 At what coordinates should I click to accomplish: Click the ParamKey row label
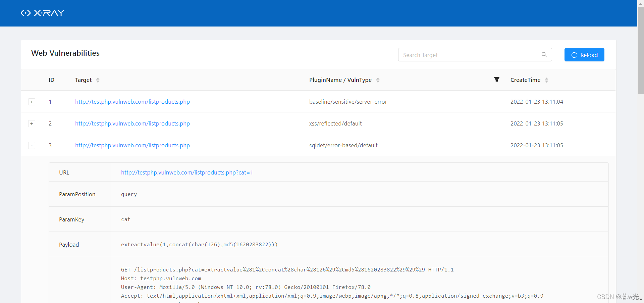(72, 219)
